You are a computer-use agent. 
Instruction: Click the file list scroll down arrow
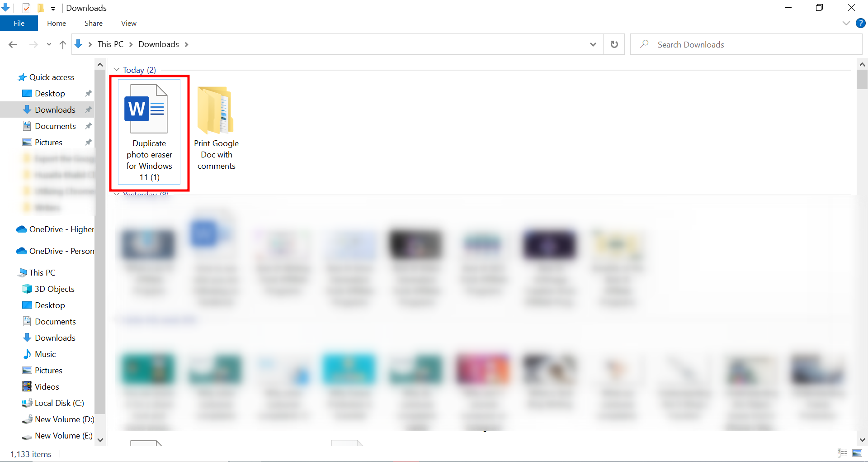[862, 440]
